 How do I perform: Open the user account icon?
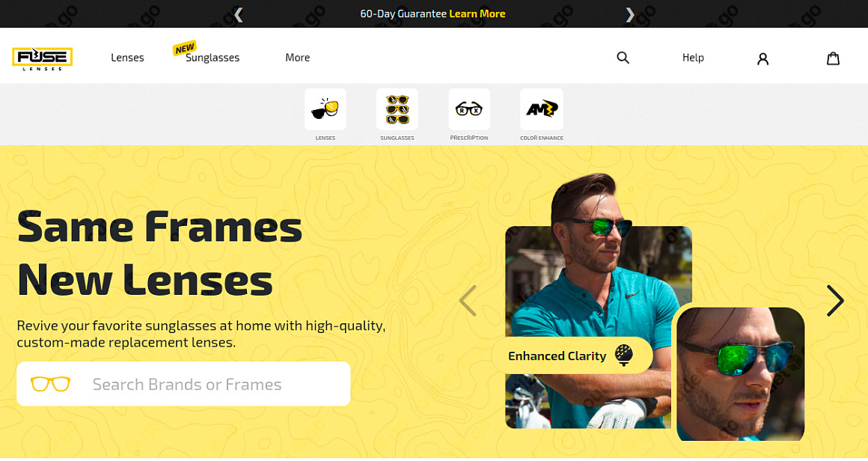pyautogui.click(x=762, y=58)
